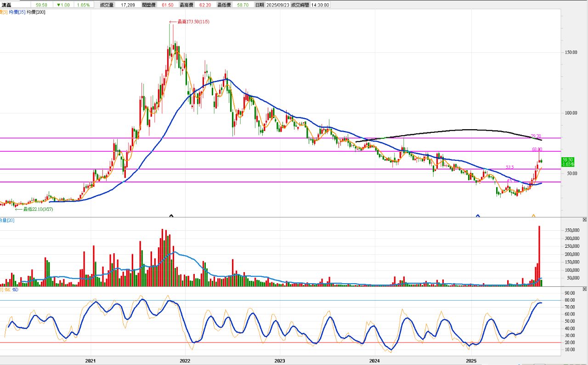Click the volume value 17,289
The image size is (588, 365).
[128, 5]
